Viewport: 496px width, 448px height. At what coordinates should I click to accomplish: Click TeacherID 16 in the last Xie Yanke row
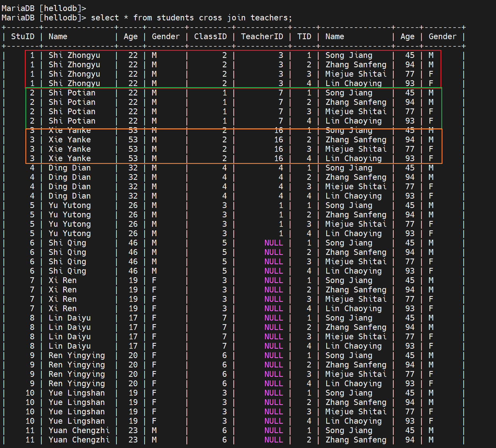click(x=278, y=159)
